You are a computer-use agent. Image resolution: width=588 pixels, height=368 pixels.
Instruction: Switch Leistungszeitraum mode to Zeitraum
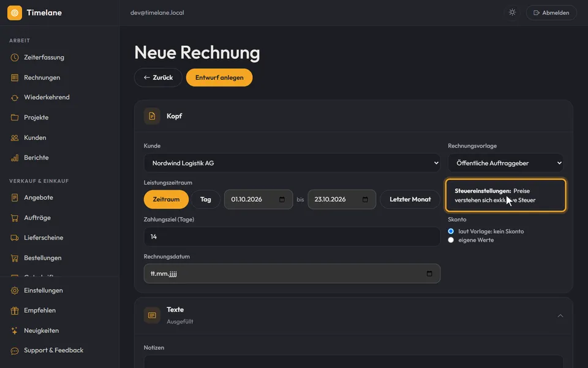[166, 199]
